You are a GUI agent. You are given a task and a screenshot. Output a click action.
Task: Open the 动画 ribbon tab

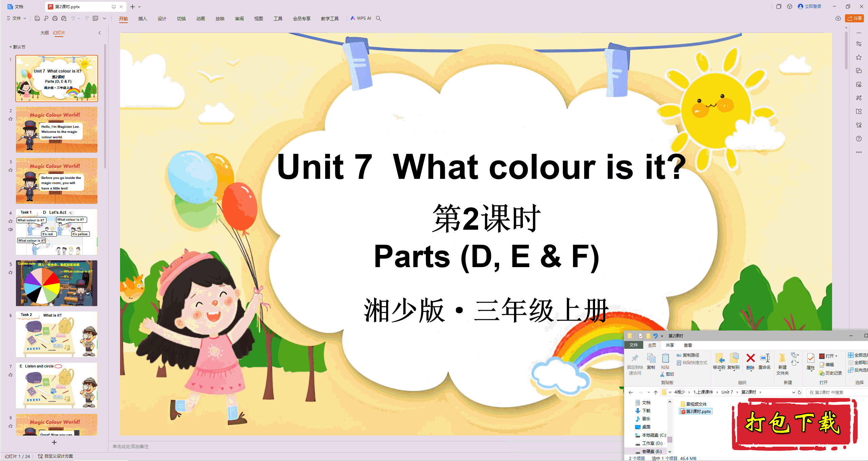pos(201,18)
